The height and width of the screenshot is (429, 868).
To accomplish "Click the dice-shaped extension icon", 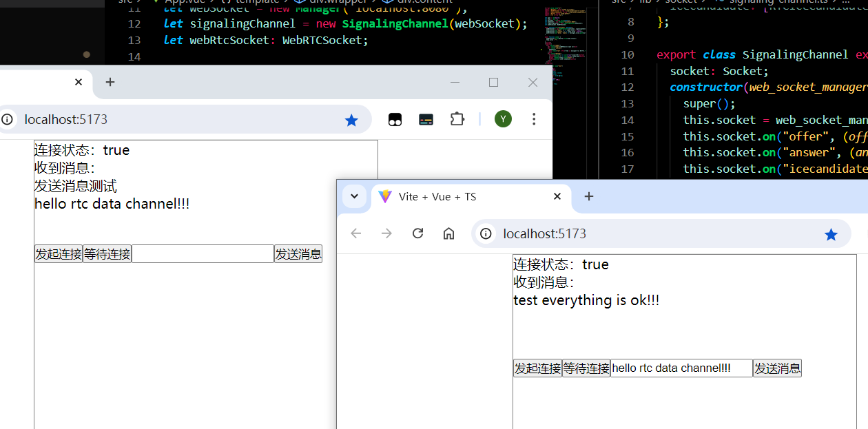I will 395,118.
